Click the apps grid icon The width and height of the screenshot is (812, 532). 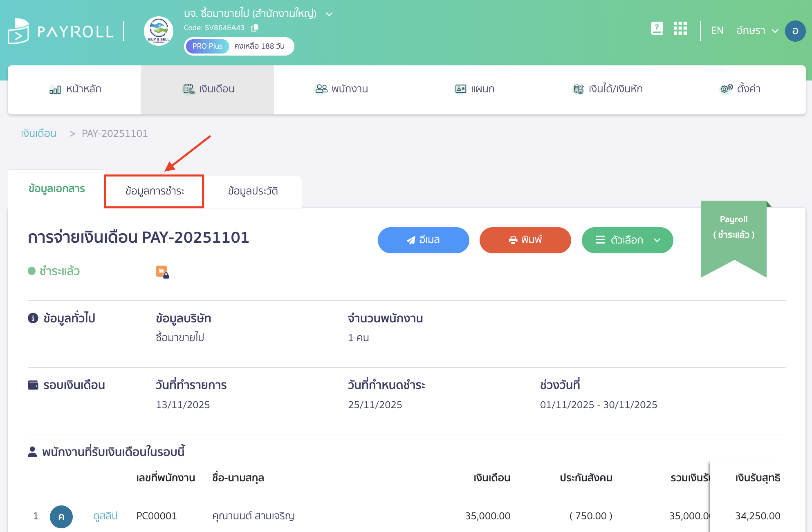pyautogui.click(x=680, y=28)
